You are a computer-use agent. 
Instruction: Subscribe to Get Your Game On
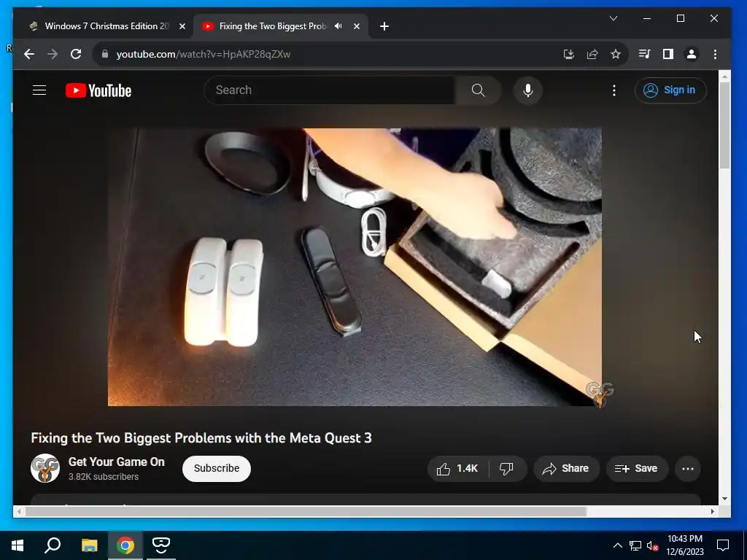coord(216,469)
